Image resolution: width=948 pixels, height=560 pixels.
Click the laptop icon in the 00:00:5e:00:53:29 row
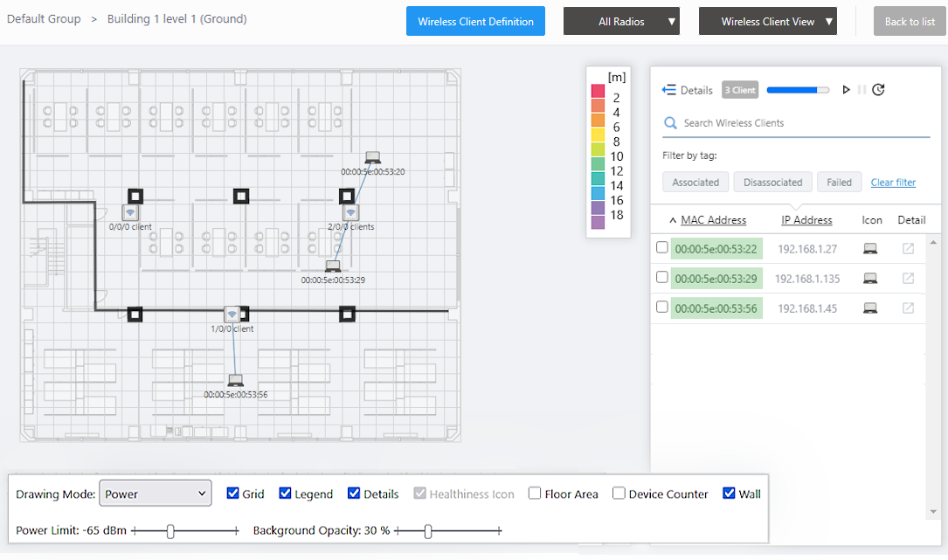click(869, 279)
